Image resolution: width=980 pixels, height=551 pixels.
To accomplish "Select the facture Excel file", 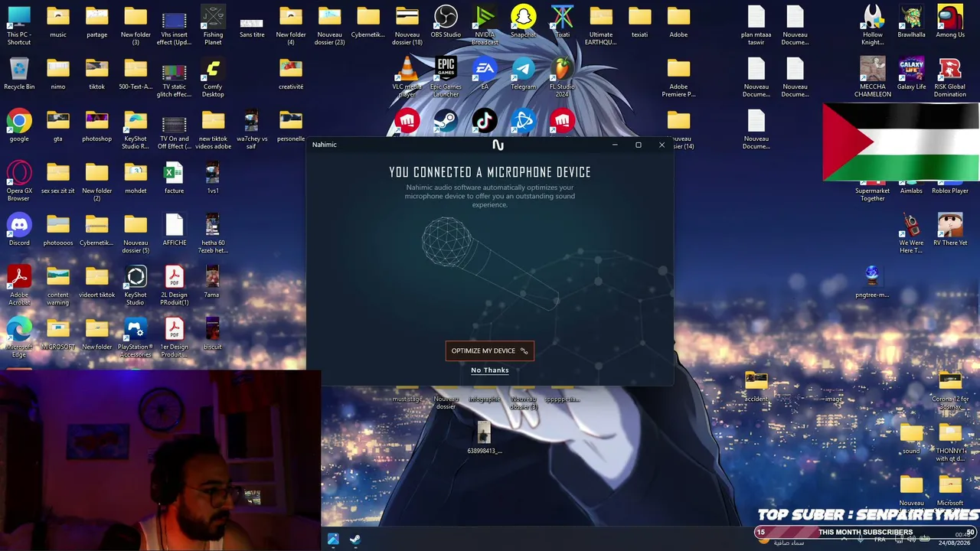I will pyautogui.click(x=175, y=178).
